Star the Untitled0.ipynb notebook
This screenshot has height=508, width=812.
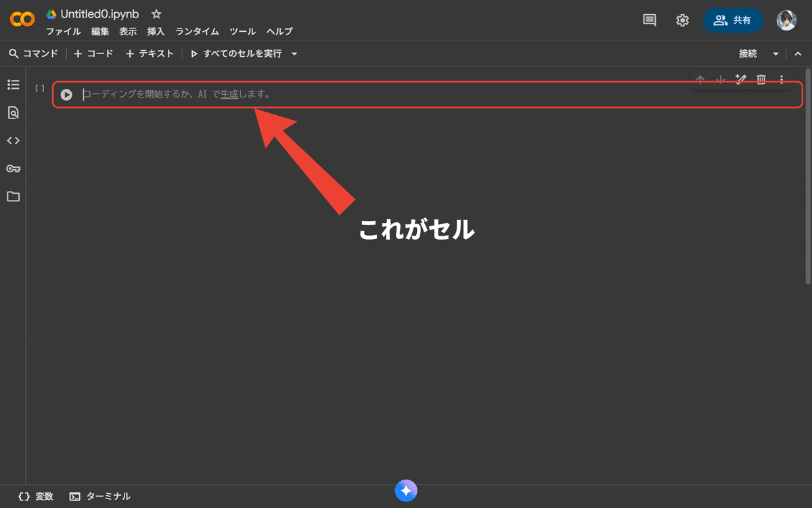tap(156, 13)
